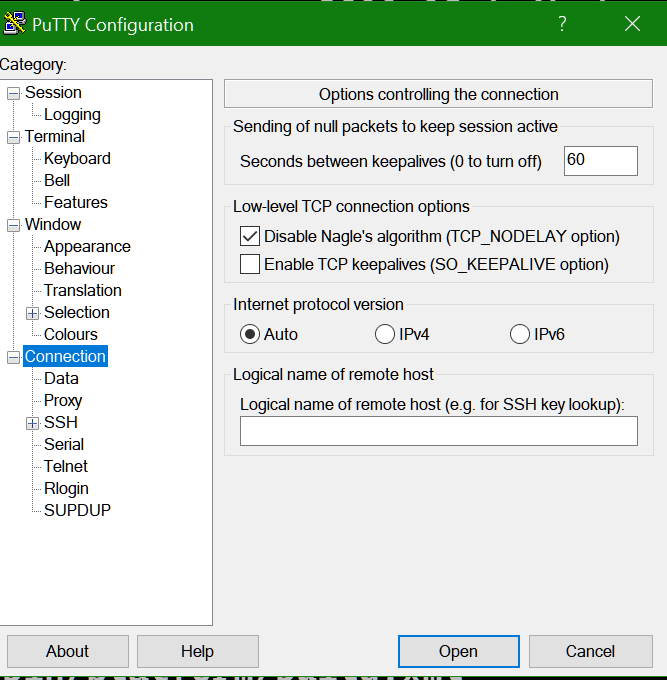
Task: Click the Cancel button
Action: coord(591,651)
